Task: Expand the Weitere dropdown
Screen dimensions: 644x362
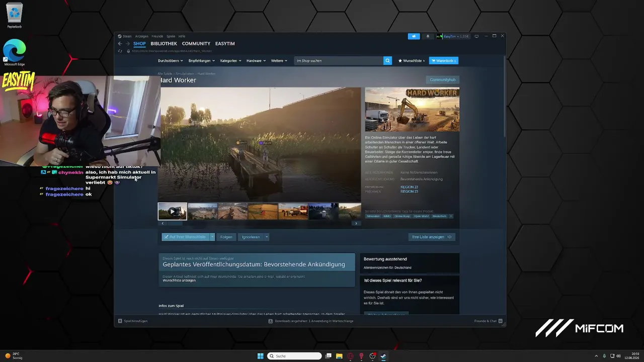Action: 279,61
